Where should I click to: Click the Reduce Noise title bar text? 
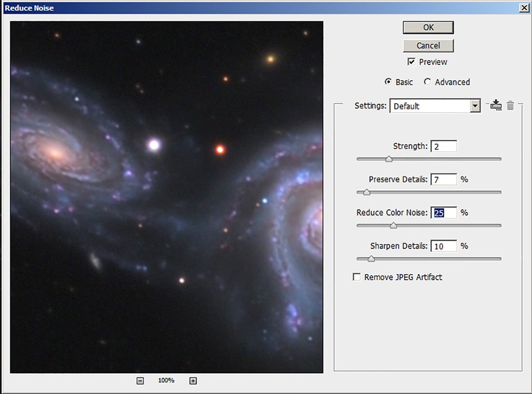pos(29,8)
